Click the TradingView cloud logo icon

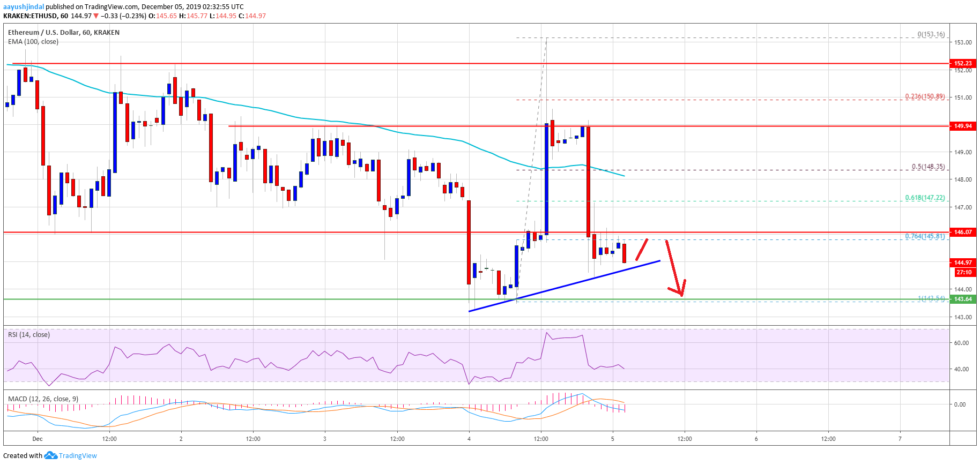coord(50,455)
